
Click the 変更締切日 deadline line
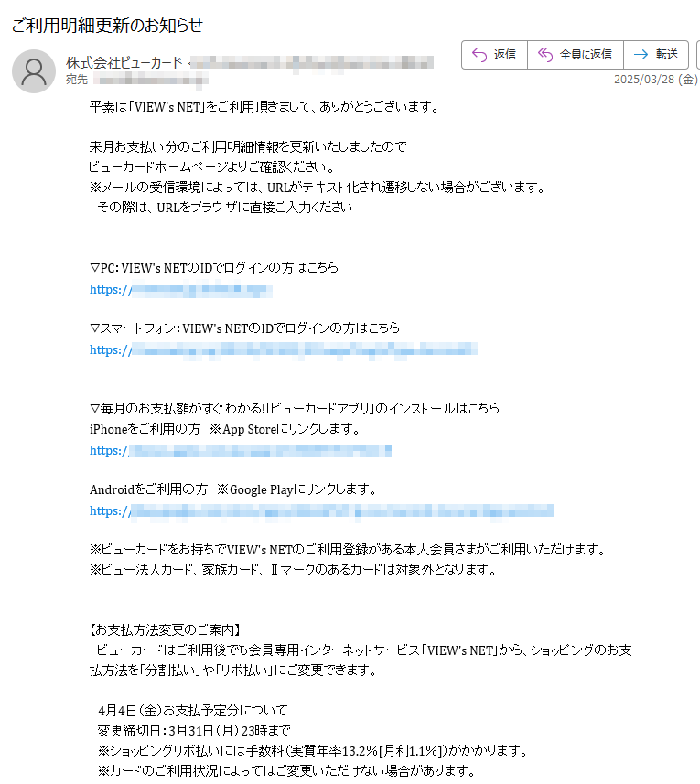coord(194,731)
